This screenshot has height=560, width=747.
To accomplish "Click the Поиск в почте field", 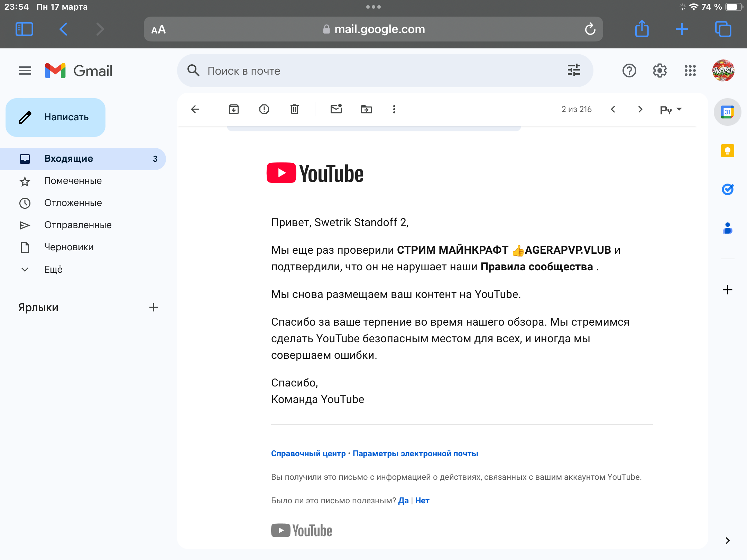I will coord(380,71).
